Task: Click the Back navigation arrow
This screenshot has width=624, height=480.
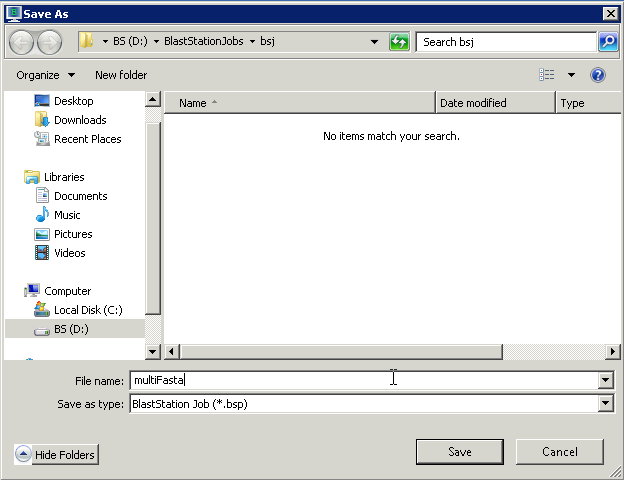Action: pos(21,42)
